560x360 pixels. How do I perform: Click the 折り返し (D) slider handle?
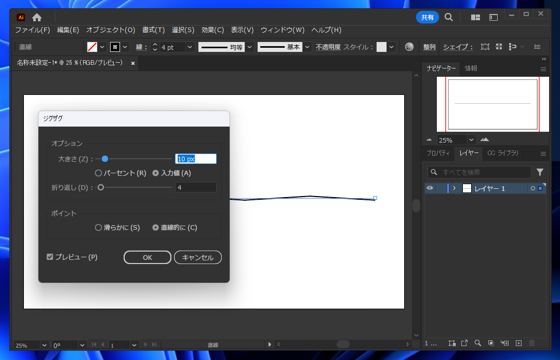(x=101, y=187)
